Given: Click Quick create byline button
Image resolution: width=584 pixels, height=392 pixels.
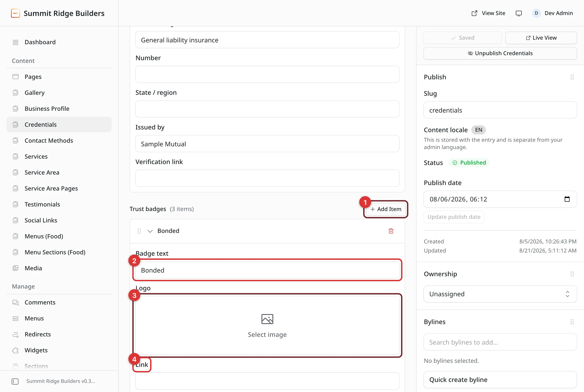Looking at the screenshot, I should pyautogui.click(x=500, y=380).
